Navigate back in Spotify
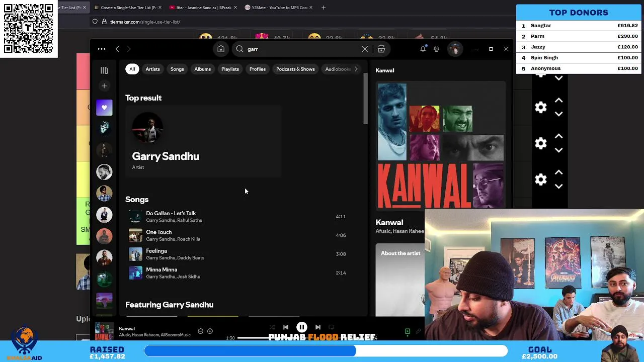644x362 pixels. pos(117,49)
